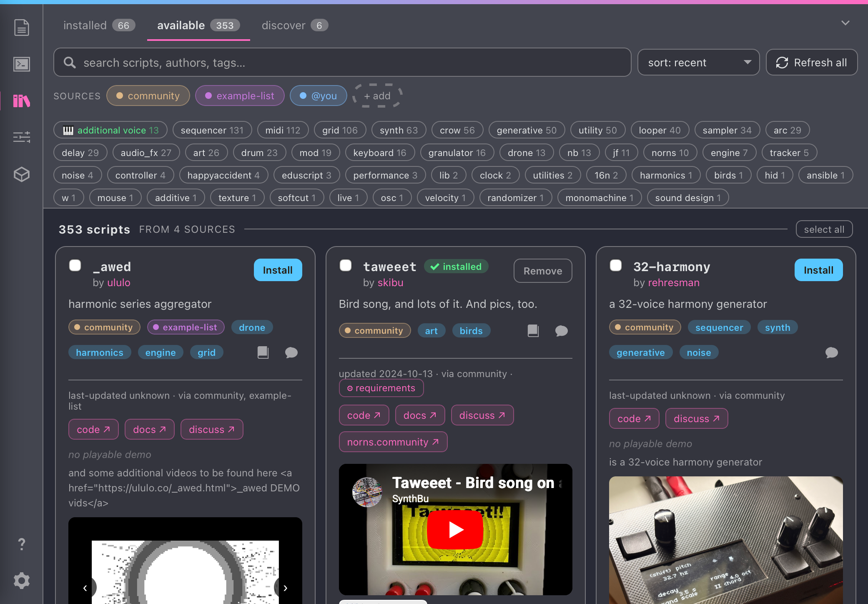868x604 pixels.
Task: Switch to the discover tab
Action: (295, 25)
